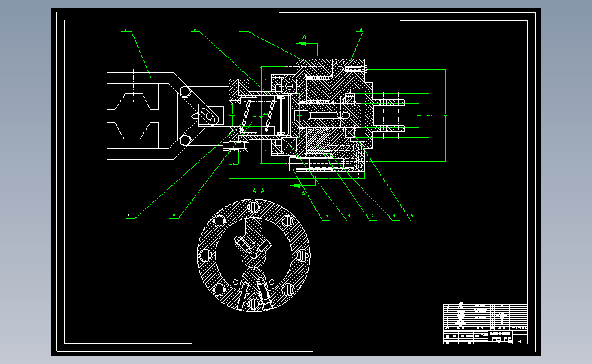The height and width of the screenshot is (364, 592).
Task: Click the title block drawing name box
Action: [501, 334]
